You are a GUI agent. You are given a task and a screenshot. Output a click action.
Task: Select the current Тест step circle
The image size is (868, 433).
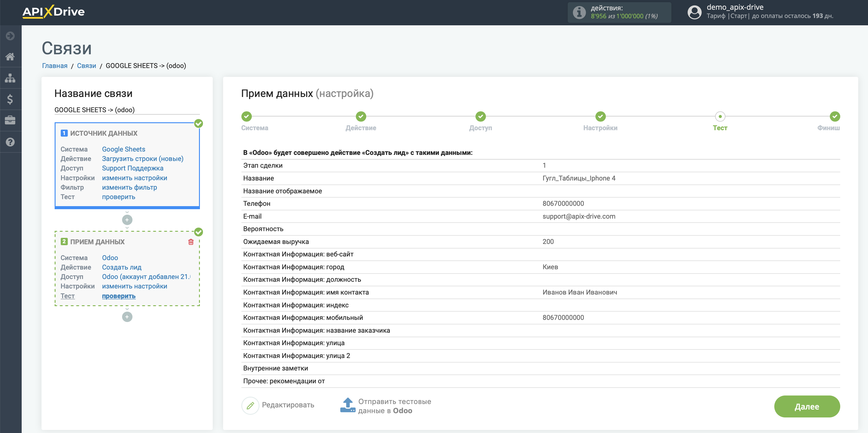(x=720, y=116)
